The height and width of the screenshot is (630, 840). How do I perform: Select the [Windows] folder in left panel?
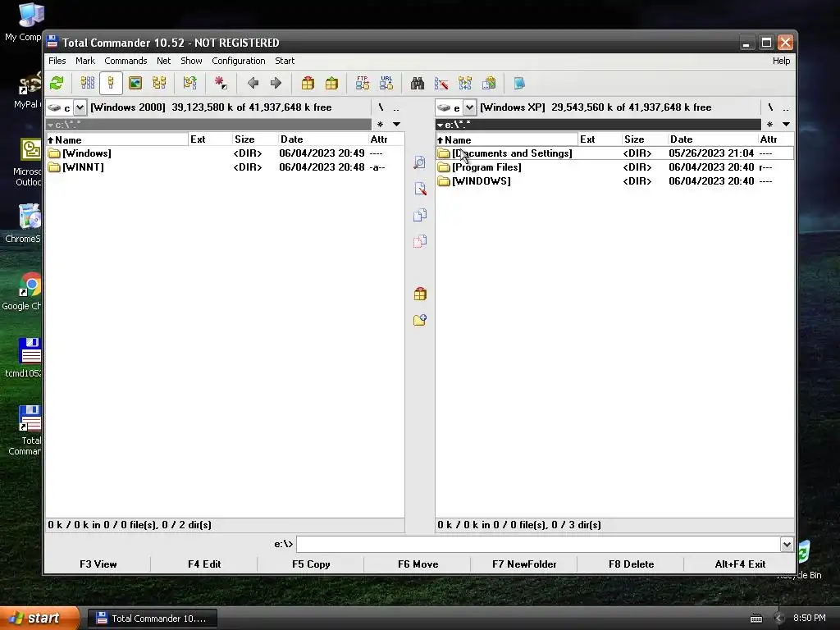pyautogui.click(x=225, y=153)
